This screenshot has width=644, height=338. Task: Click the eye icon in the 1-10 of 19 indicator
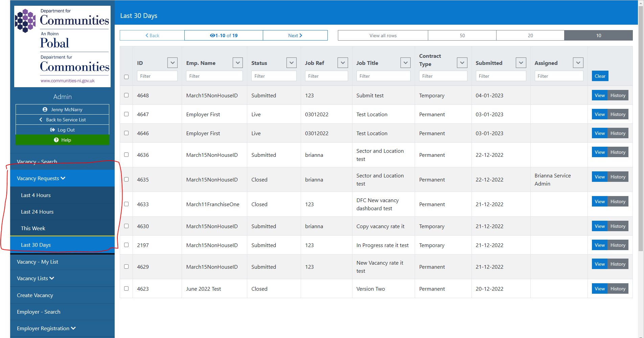212,35
